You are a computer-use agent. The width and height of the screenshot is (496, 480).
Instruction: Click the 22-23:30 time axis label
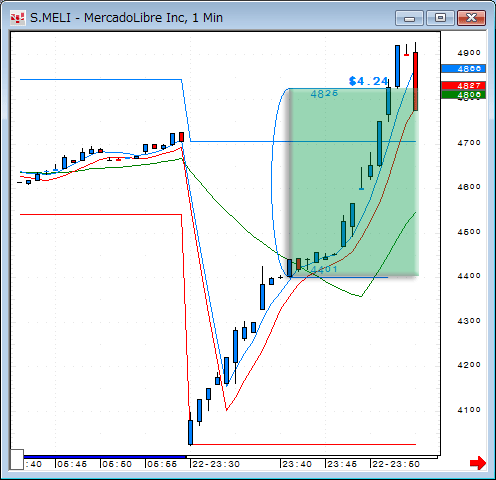[216, 464]
